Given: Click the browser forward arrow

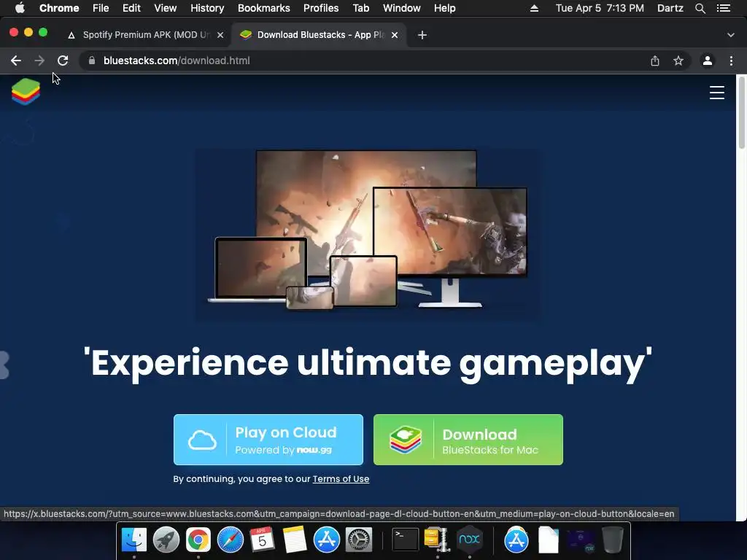Looking at the screenshot, I should (x=39, y=61).
